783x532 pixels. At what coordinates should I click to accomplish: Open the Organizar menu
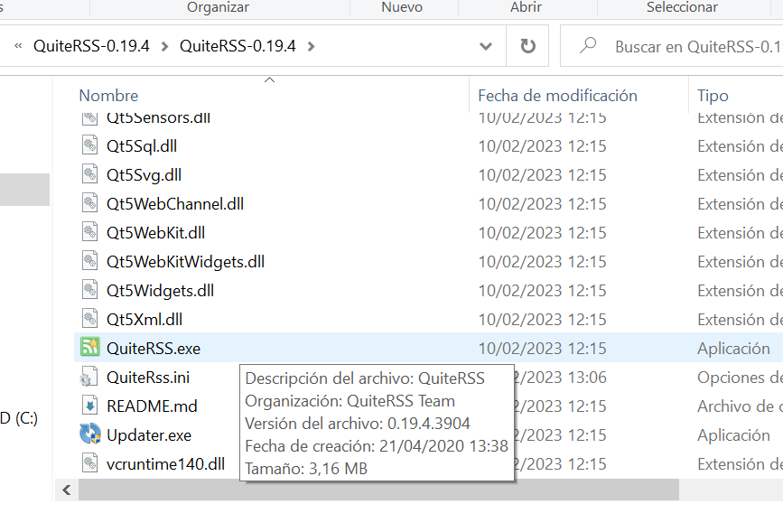point(217,6)
